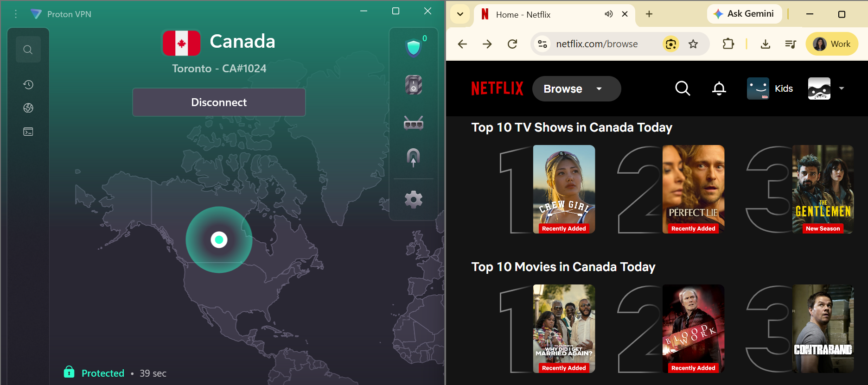The image size is (868, 385).
Task: Open Netflix notifications bell
Action: [x=719, y=88]
